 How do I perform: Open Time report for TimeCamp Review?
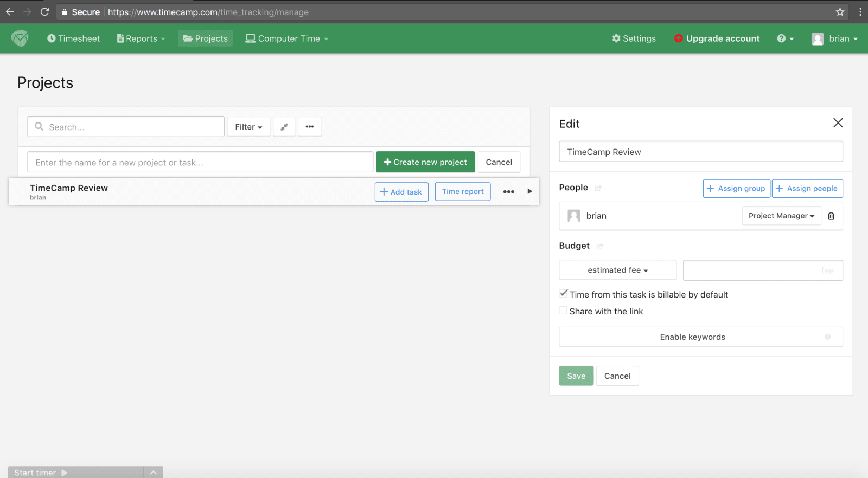(x=463, y=192)
